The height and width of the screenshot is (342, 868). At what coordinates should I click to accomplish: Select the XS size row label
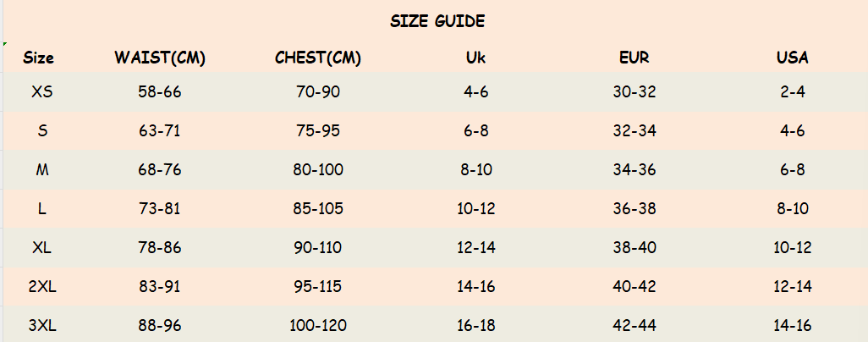[41, 91]
